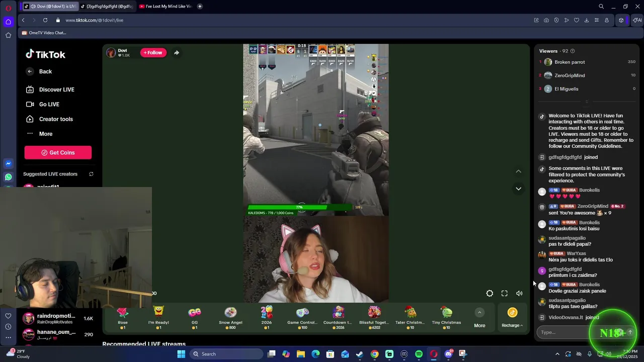Click the Get Coins button
This screenshot has height=362, width=644.
[x=58, y=152]
